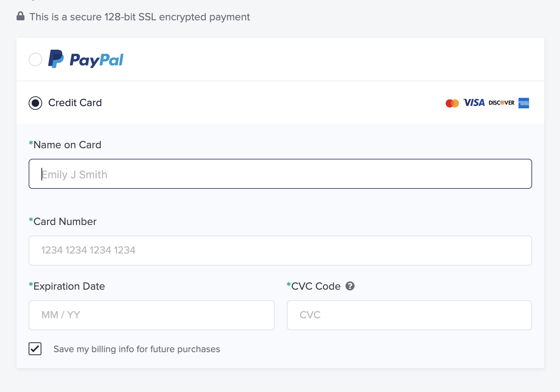The width and height of the screenshot is (560, 392).
Task: Open the CVC Code help question mark
Action: tap(350, 286)
